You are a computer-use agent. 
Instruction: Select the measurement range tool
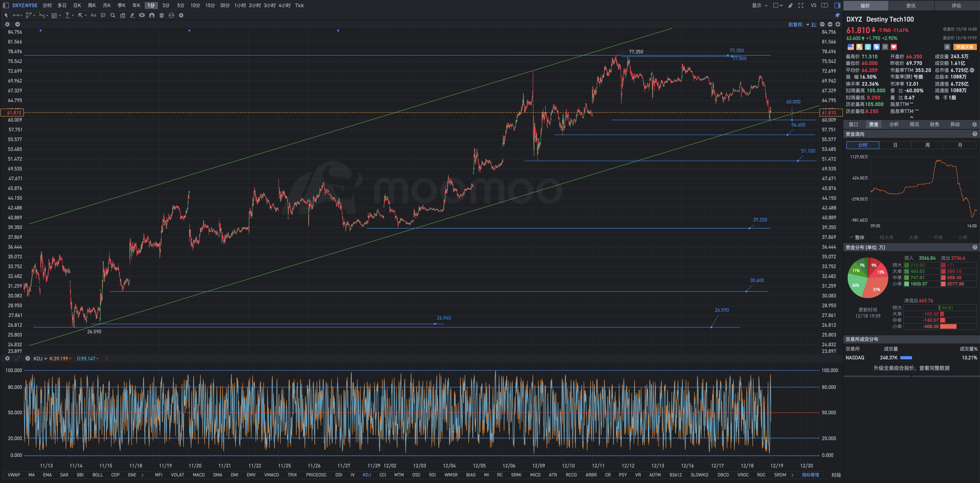[x=67, y=15]
